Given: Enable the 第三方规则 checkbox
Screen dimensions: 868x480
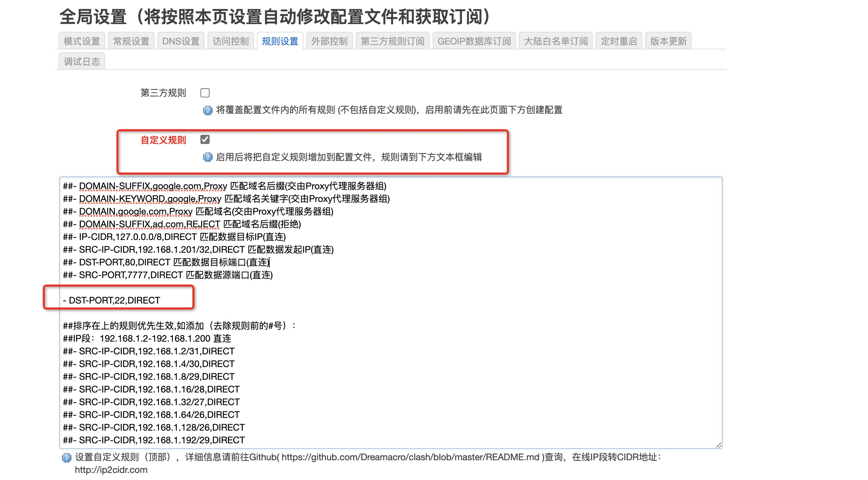Looking at the screenshot, I should pos(205,92).
